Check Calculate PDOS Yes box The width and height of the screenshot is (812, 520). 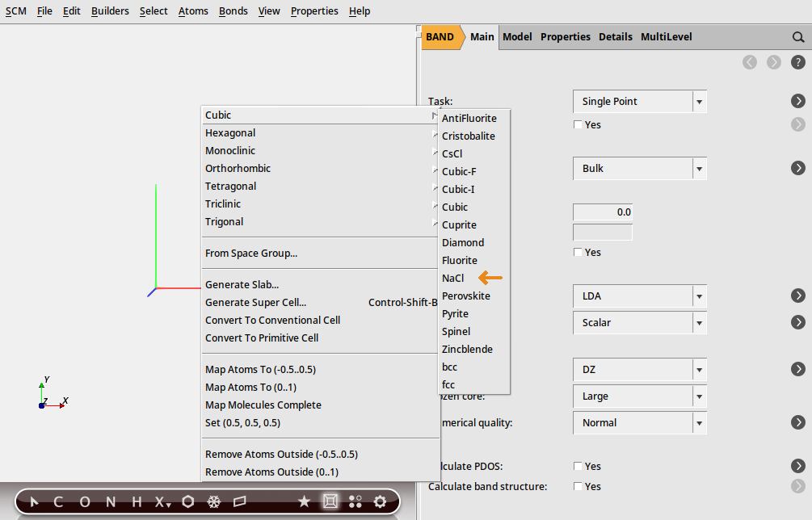coord(578,466)
